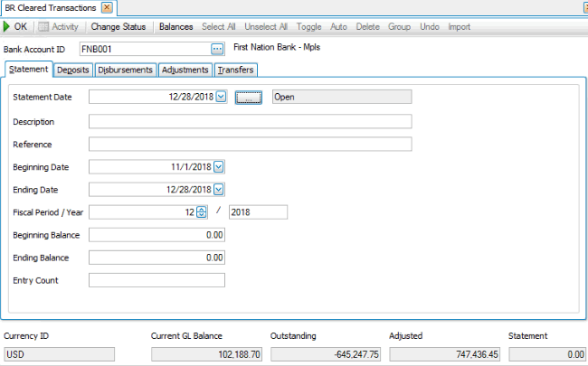Go to the Transfers tab
Viewport: 588px width, 366px height.
pyautogui.click(x=235, y=70)
